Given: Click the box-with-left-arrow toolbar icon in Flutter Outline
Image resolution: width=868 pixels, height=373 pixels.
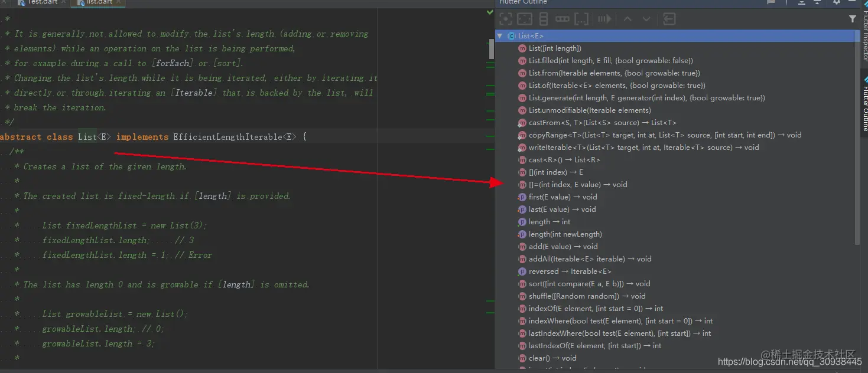Looking at the screenshot, I should pyautogui.click(x=669, y=19).
